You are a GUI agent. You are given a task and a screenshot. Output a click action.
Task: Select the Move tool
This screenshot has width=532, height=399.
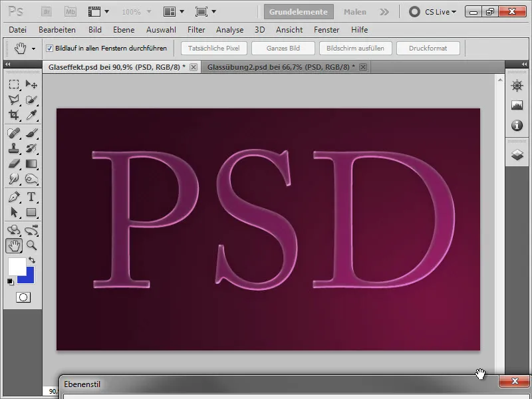coord(31,84)
